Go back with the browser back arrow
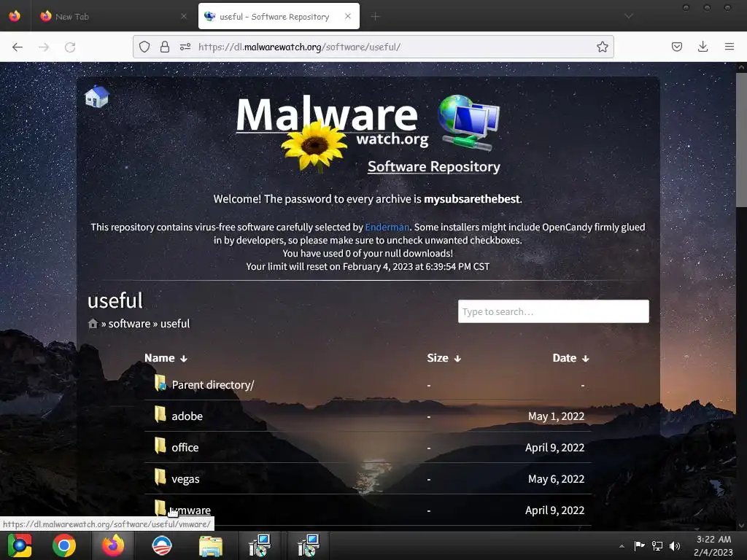Viewport: 747px width, 560px height. coord(18,47)
